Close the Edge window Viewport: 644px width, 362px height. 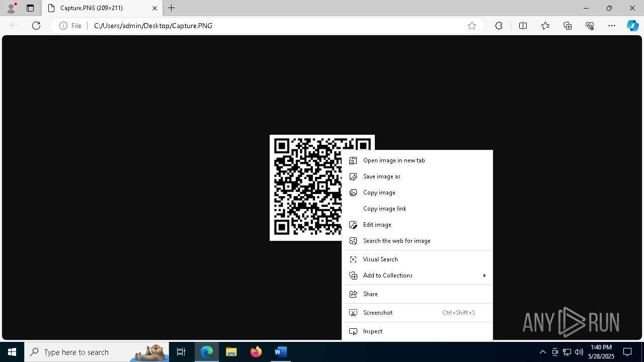(632, 8)
